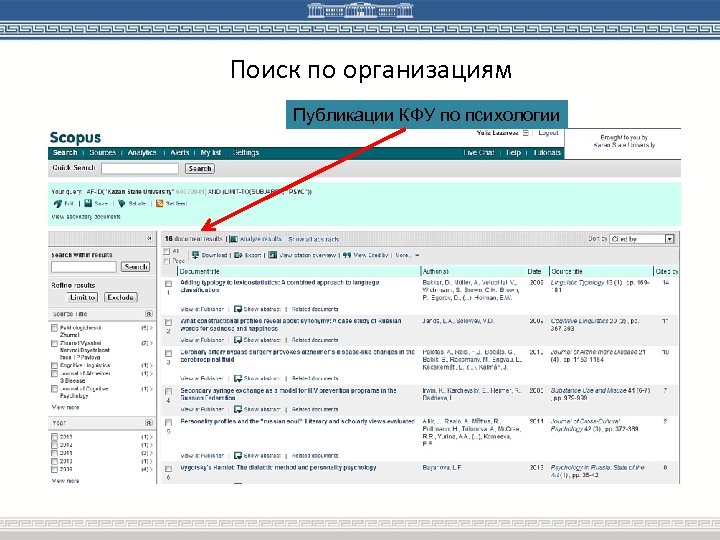Screen dimensions: 720x540
Task: Collapse the Year facet section
Action: point(149,422)
